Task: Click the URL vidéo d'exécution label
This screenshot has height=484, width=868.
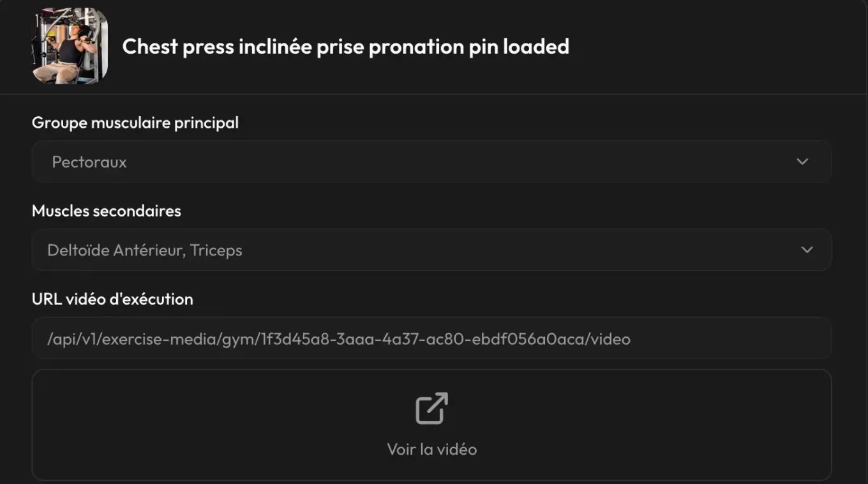Action: point(112,299)
